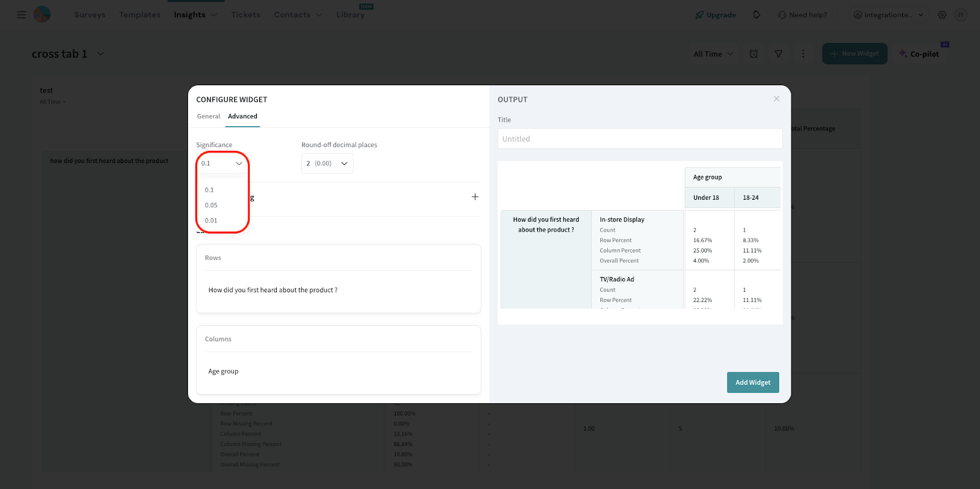Viewport: 980px width, 489px height.
Task: Open the Insights menu
Action: click(195, 15)
